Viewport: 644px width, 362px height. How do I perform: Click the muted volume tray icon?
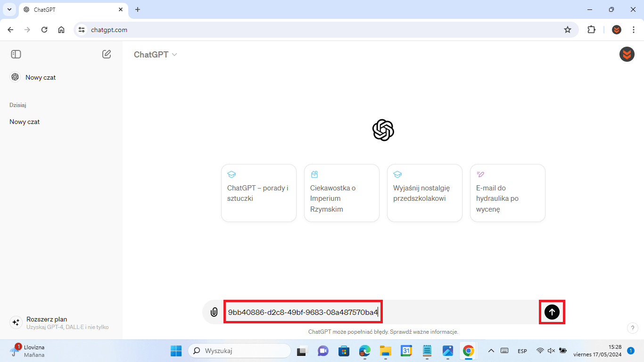click(551, 351)
